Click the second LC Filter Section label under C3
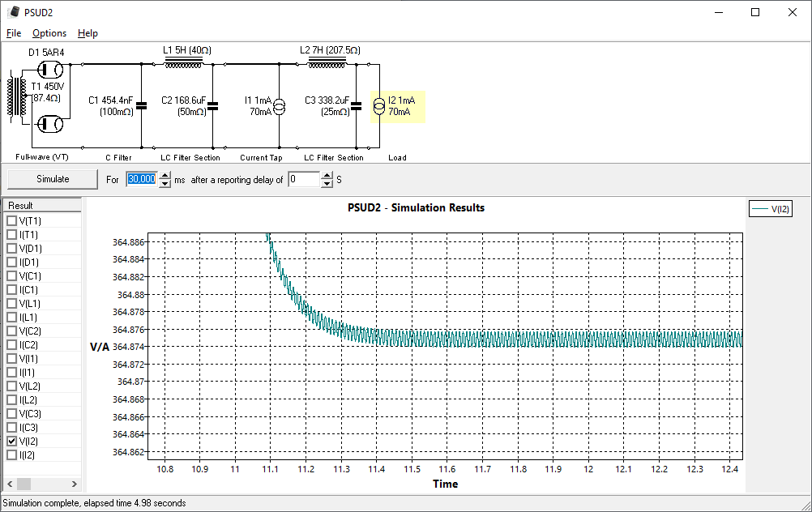The height and width of the screenshot is (512, 812). point(334,157)
